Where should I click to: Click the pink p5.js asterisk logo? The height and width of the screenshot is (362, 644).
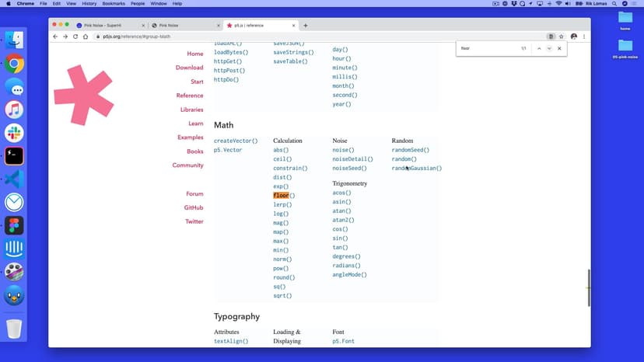(x=83, y=96)
